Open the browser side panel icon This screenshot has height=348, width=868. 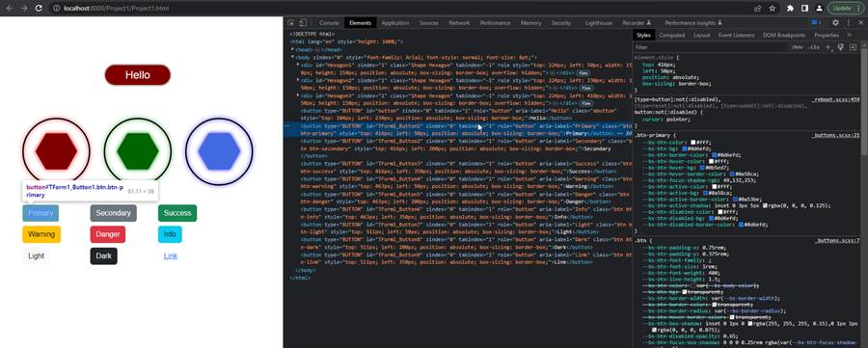(x=805, y=9)
